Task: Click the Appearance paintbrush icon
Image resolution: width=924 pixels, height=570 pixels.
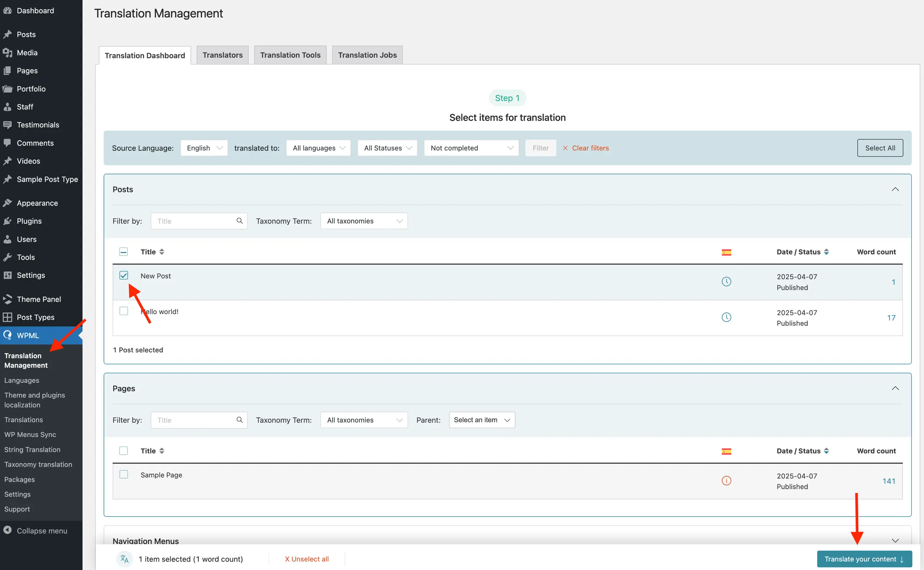Action: [8, 203]
